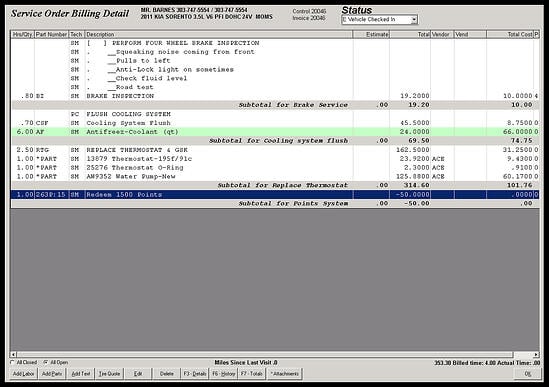Image resolution: width=549 pixels, height=387 pixels.
Task: Select the All Closed radio button
Action: [x=13, y=362]
